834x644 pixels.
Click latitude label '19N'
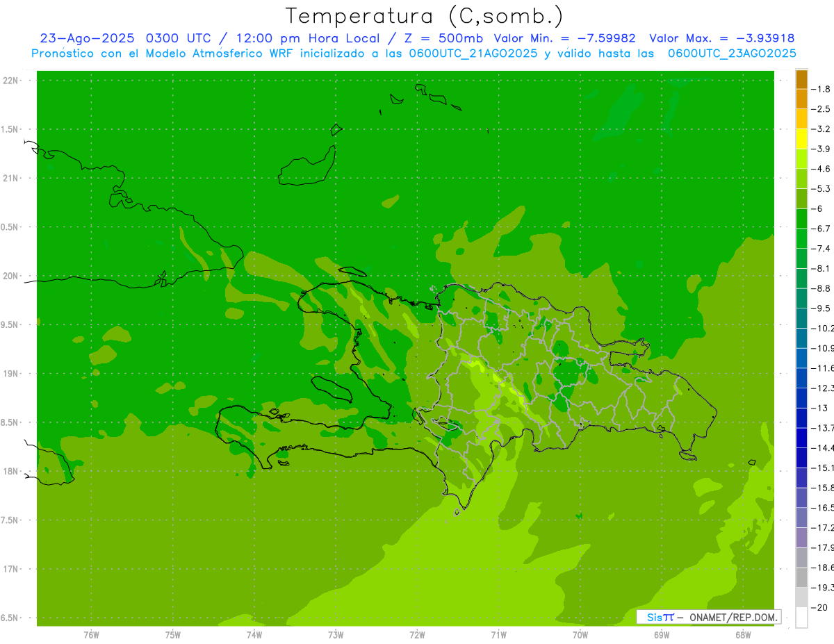(12, 374)
